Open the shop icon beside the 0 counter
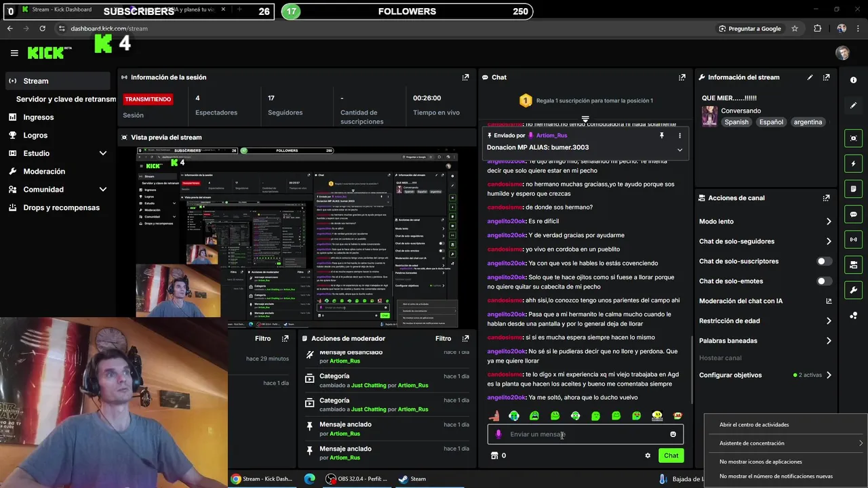The height and width of the screenshot is (488, 868). click(x=494, y=455)
